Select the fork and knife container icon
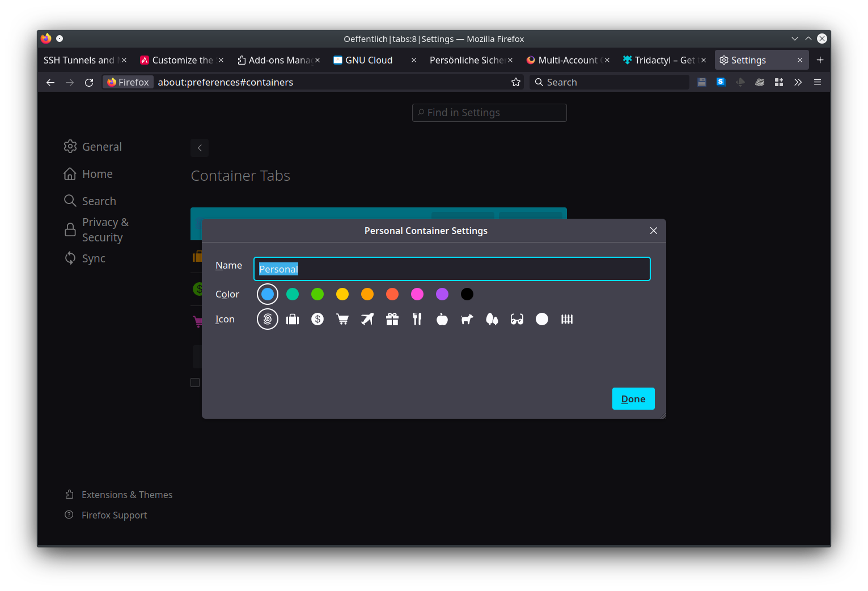Image resolution: width=868 pixels, height=591 pixels. (417, 319)
